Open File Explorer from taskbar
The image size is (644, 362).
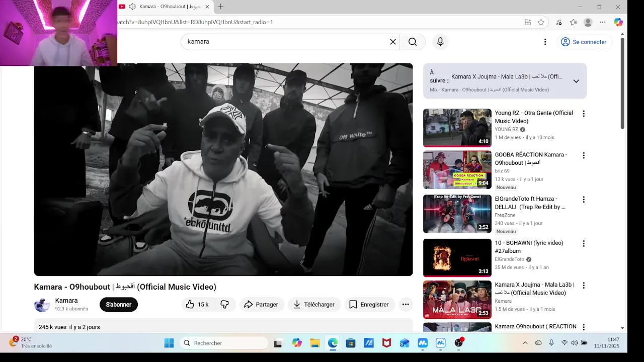(315, 343)
